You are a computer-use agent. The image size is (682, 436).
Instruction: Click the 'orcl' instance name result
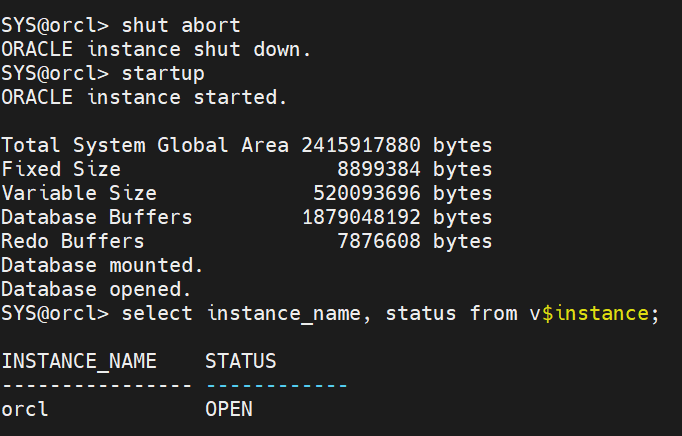[x=25, y=409]
